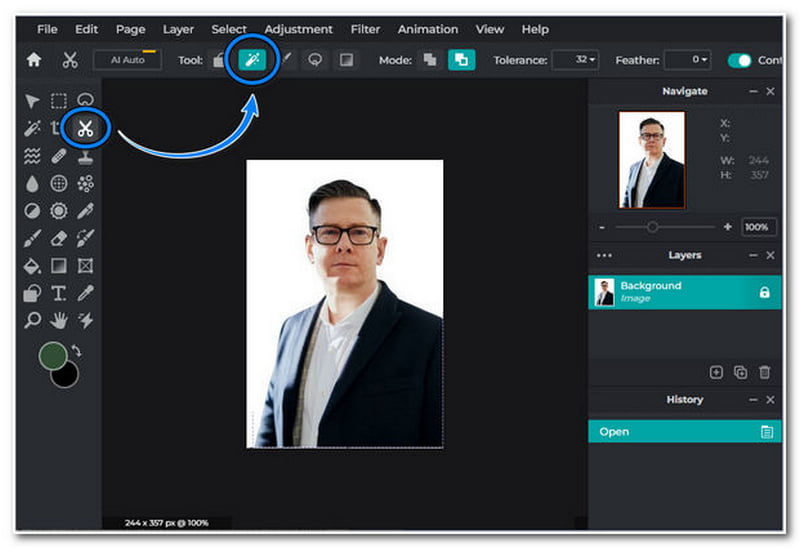
Task: Open the Feather value dropdown
Action: 688,60
